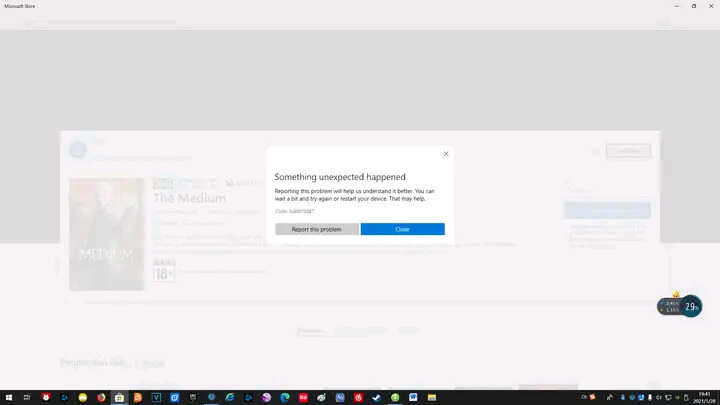The width and height of the screenshot is (720, 405).
Task: Click the purple sphere taskbar icon
Action: [266, 397]
